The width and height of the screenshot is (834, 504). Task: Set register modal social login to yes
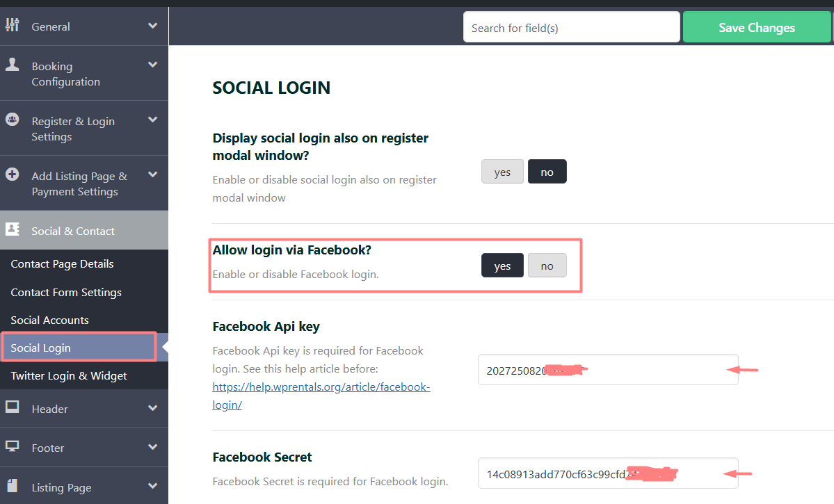pos(502,172)
